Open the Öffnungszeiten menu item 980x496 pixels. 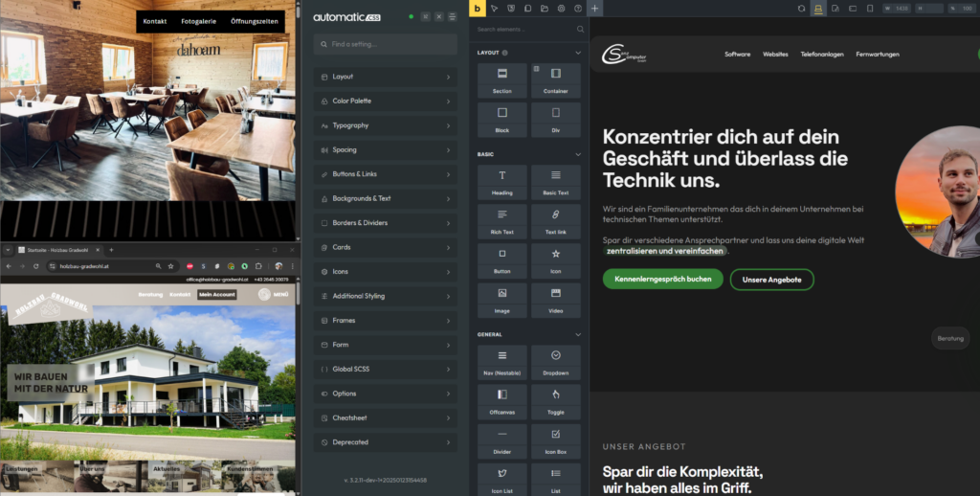tap(255, 20)
